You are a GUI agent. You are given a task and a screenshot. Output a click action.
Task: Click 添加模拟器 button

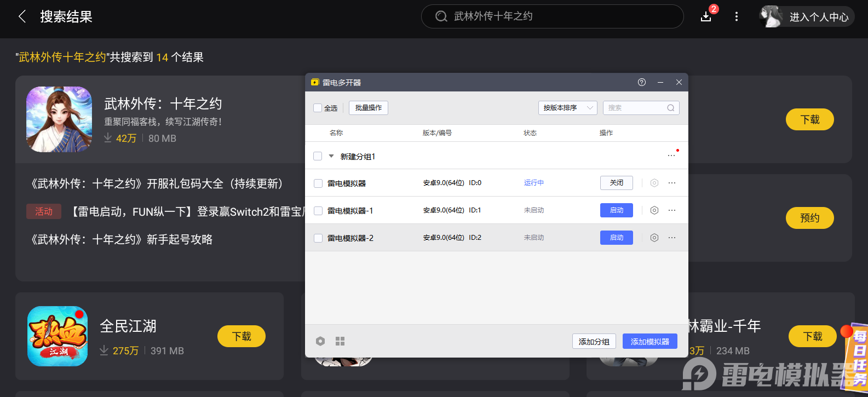tap(649, 341)
